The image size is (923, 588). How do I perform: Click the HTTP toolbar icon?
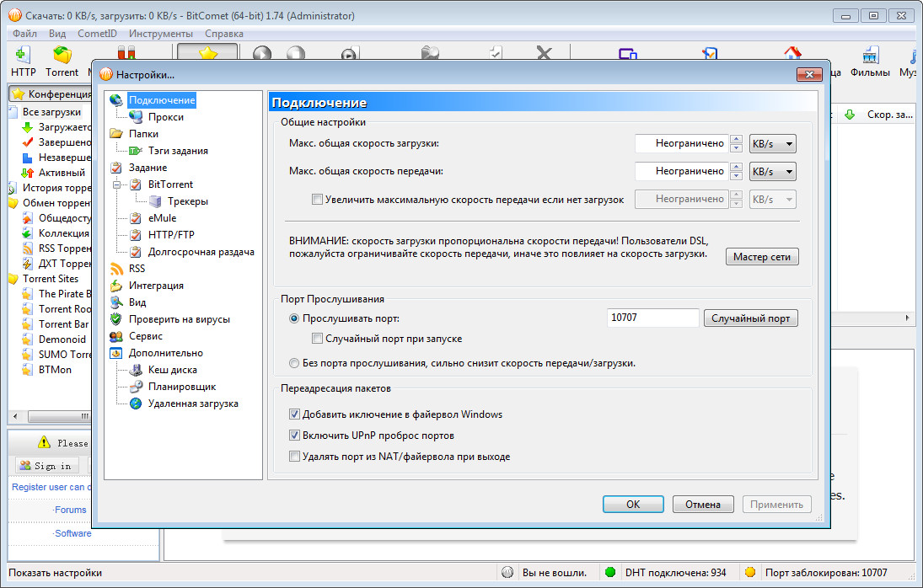[x=23, y=56]
